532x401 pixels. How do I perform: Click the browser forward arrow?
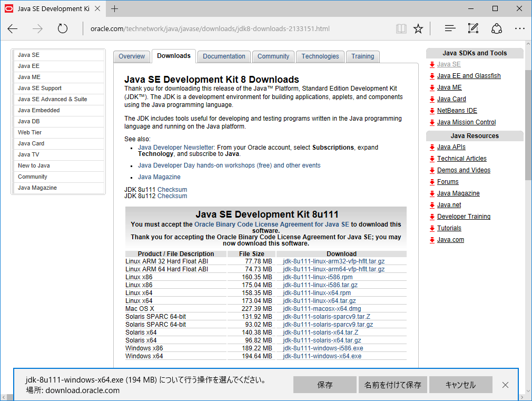click(37, 29)
